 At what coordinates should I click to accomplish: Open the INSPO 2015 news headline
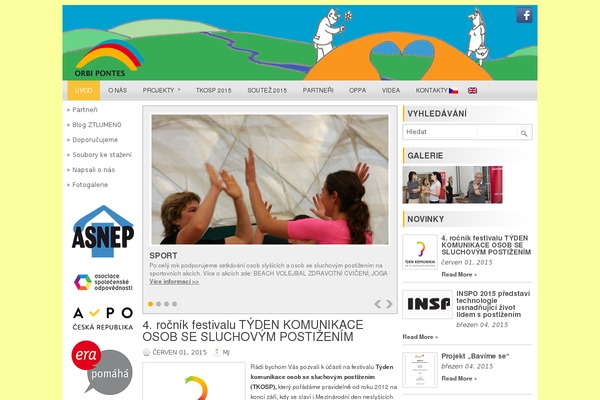493,304
